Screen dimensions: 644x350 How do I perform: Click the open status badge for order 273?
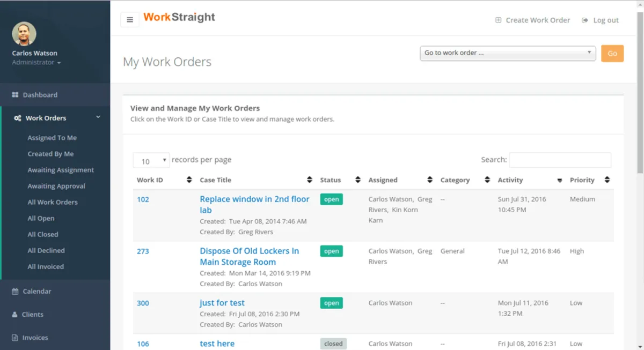(331, 251)
